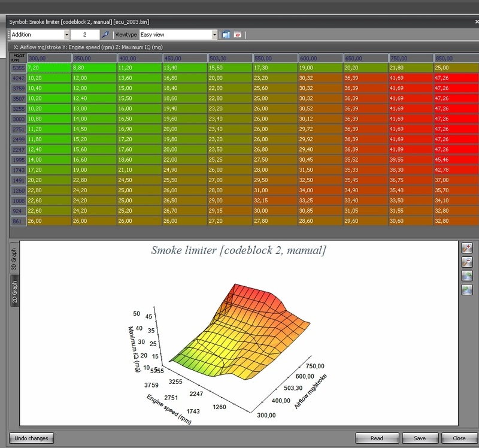Click the lightning bolt execute operation icon
479x448 pixels.
(106, 35)
